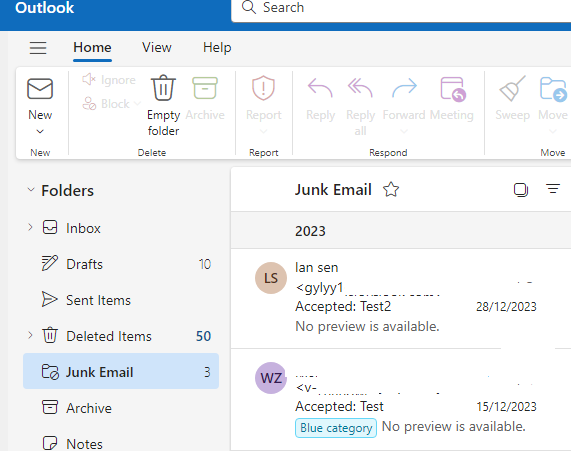The image size is (587, 451).
Task: Open the New mail dropdown arrow
Action: click(x=40, y=131)
